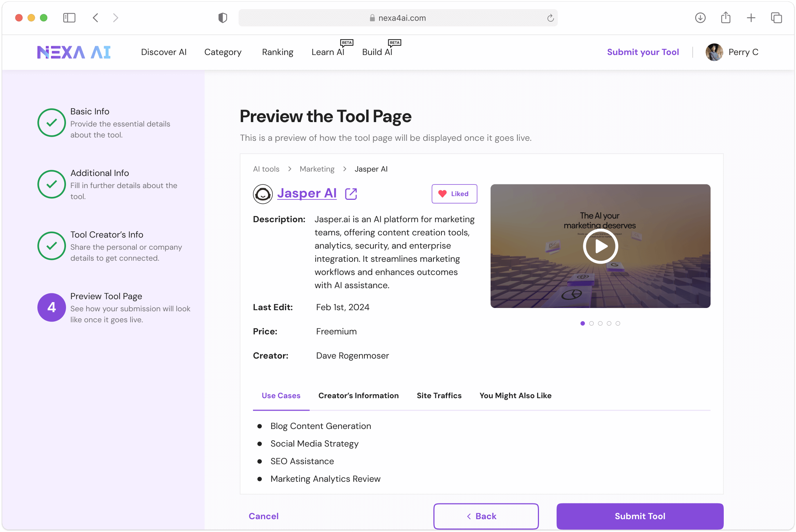Open the Safari sidebar toggle icon
Viewport: 796px width, 532px height.
(x=69, y=18)
